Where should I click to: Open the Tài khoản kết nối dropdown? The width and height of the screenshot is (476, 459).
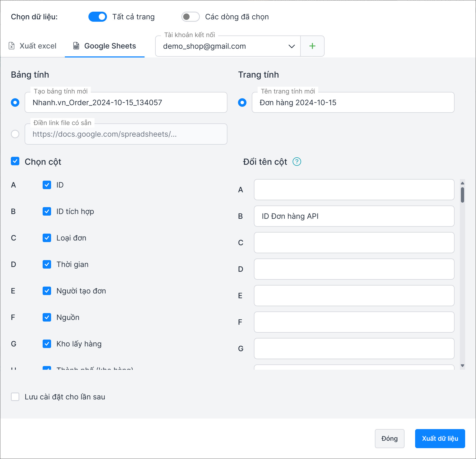tap(228, 46)
